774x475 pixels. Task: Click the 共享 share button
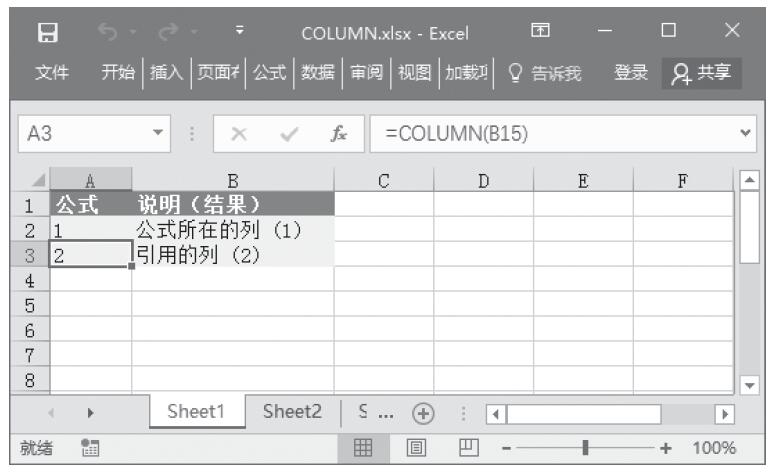(x=702, y=72)
